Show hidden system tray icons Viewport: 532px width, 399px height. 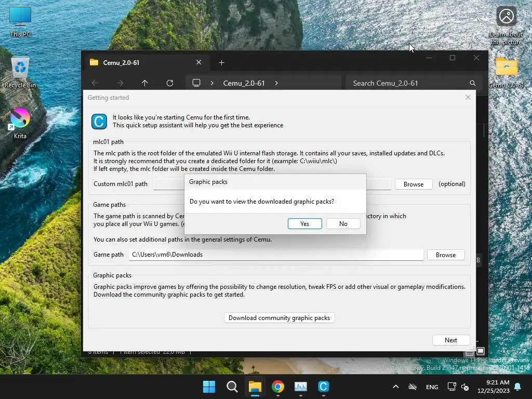tap(395, 387)
